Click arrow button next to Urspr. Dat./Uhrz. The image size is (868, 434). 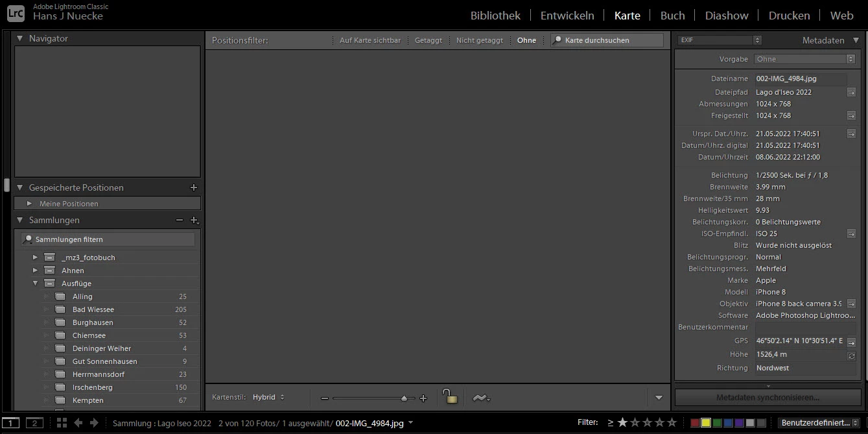[851, 134]
